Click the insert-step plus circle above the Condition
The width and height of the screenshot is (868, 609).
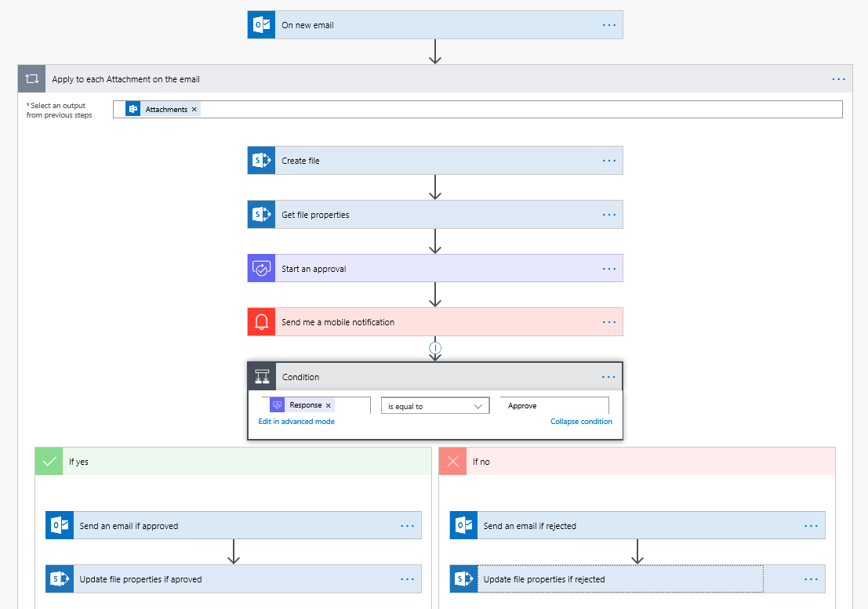[x=435, y=347]
